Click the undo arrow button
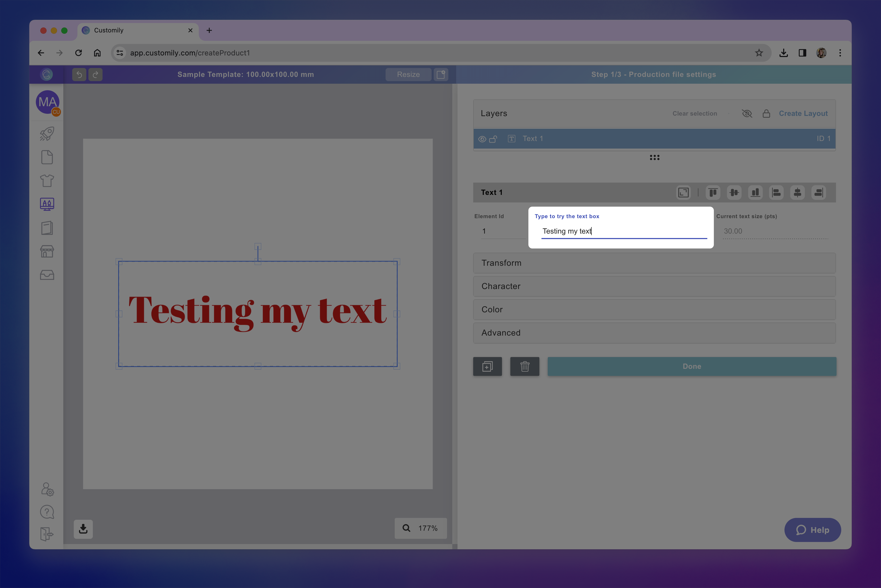Viewport: 881px width, 588px height. click(x=79, y=75)
